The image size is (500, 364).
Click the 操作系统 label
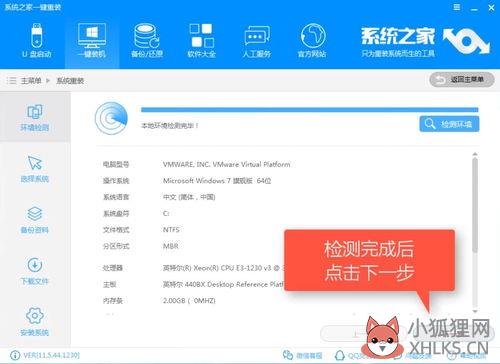click(x=116, y=181)
